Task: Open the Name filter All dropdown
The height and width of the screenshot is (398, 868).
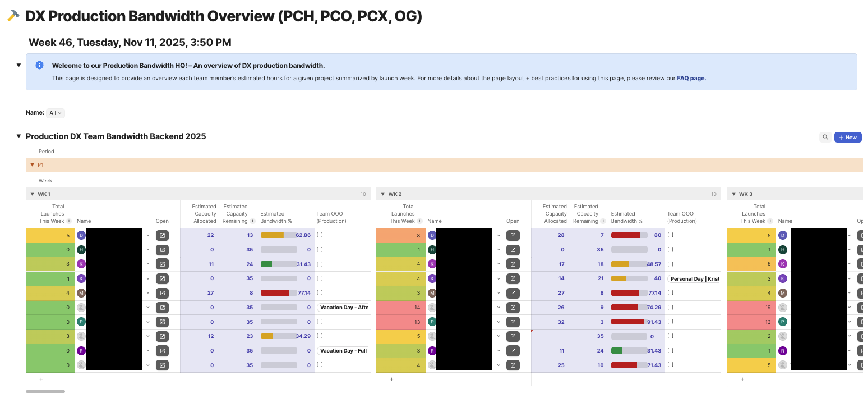Action: click(56, 113)
